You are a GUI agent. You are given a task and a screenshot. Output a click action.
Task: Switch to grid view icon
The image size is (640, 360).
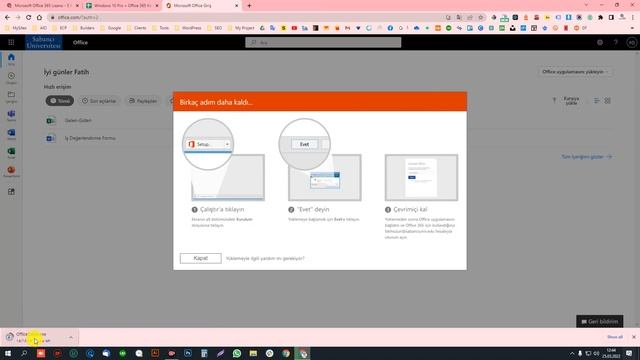pos(607,100)
